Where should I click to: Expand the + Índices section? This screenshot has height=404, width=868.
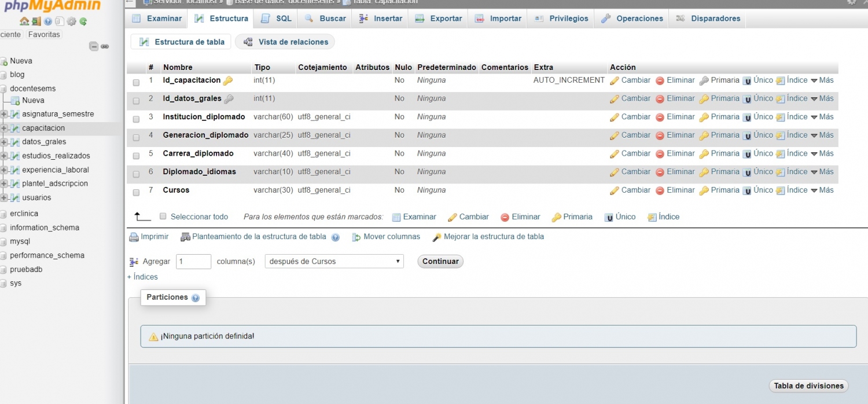click(x=142, y=277)
